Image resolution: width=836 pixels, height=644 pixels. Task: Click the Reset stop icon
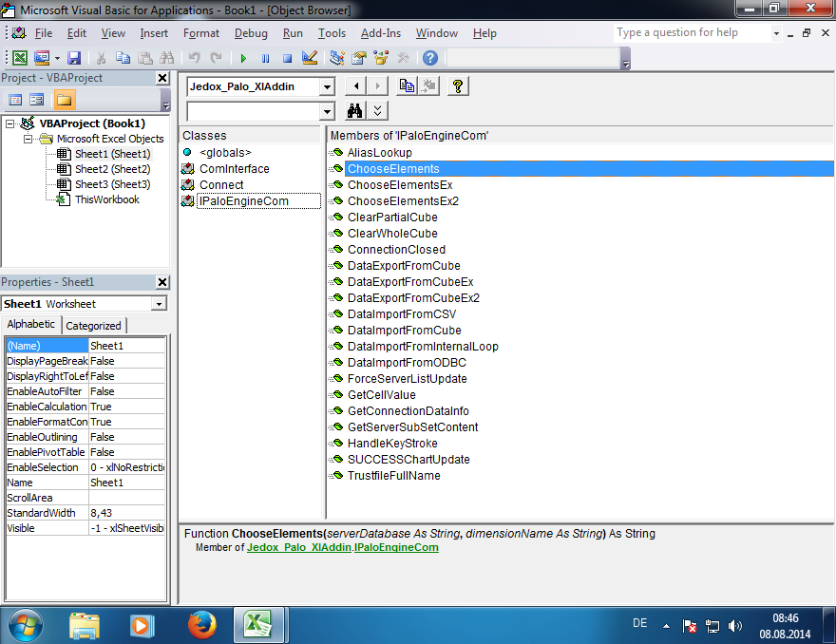(287, 58)
